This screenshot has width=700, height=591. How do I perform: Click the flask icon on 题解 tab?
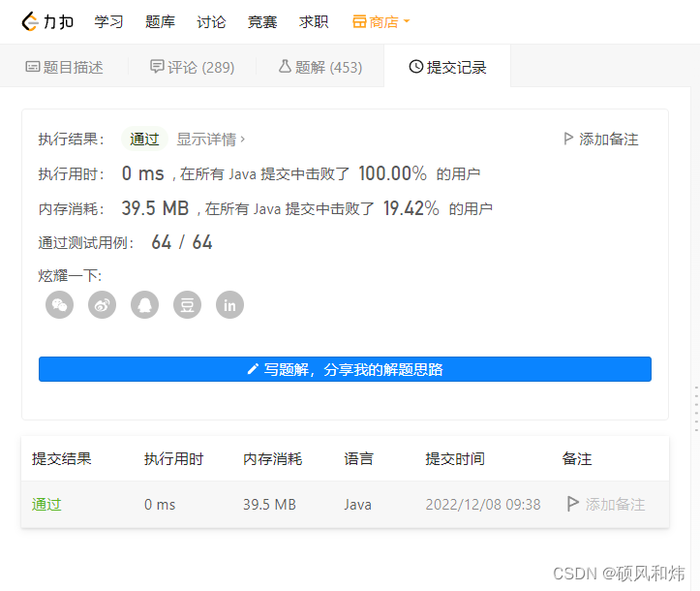tap(285, 67)
